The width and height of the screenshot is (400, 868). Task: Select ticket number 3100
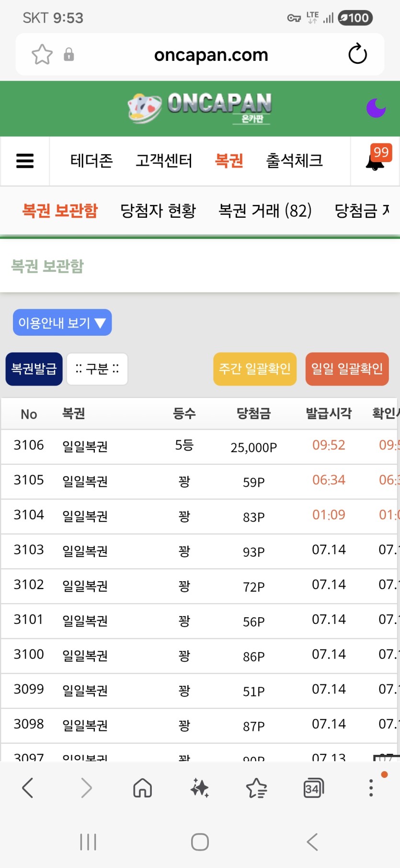[x=29, y=655]
